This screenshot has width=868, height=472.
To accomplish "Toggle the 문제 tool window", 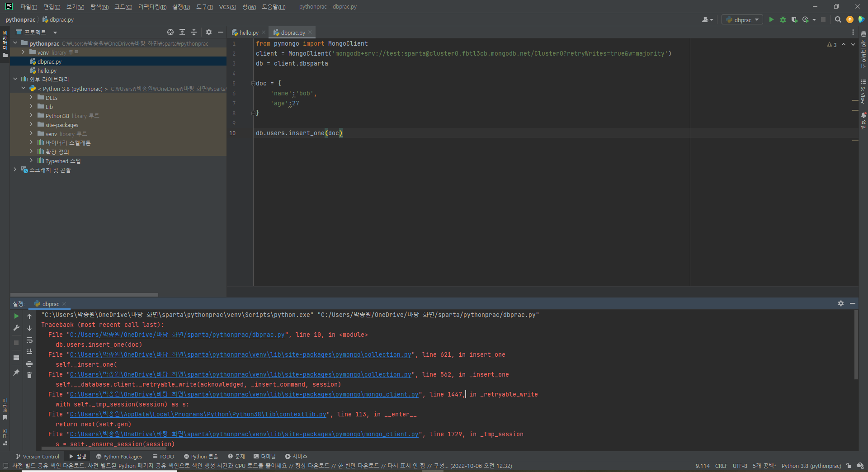I will (236, 456).
